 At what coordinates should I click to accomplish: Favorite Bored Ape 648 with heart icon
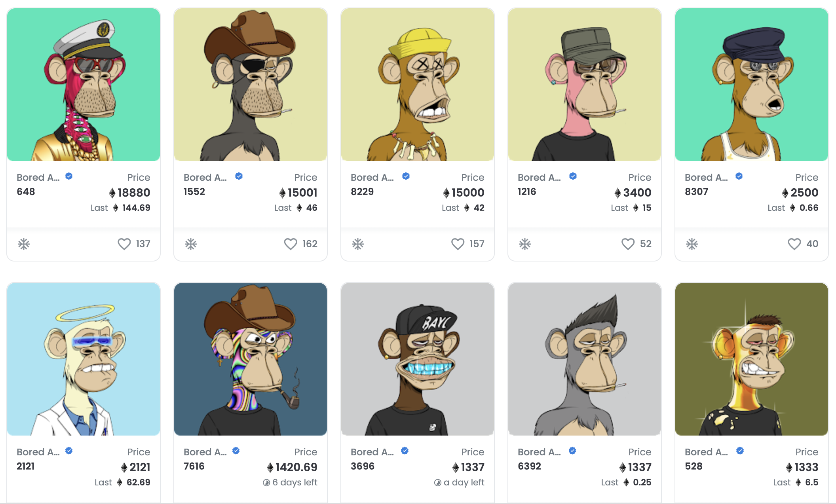[x=124, y=244]
